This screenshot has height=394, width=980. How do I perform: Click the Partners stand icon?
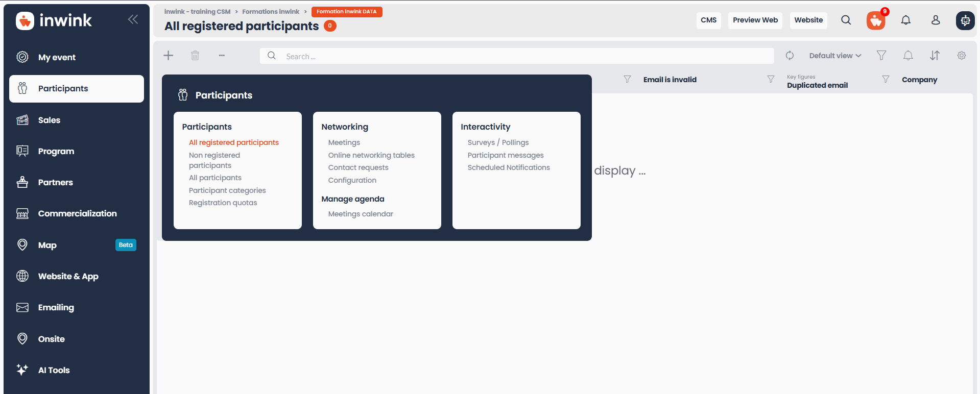22,182
